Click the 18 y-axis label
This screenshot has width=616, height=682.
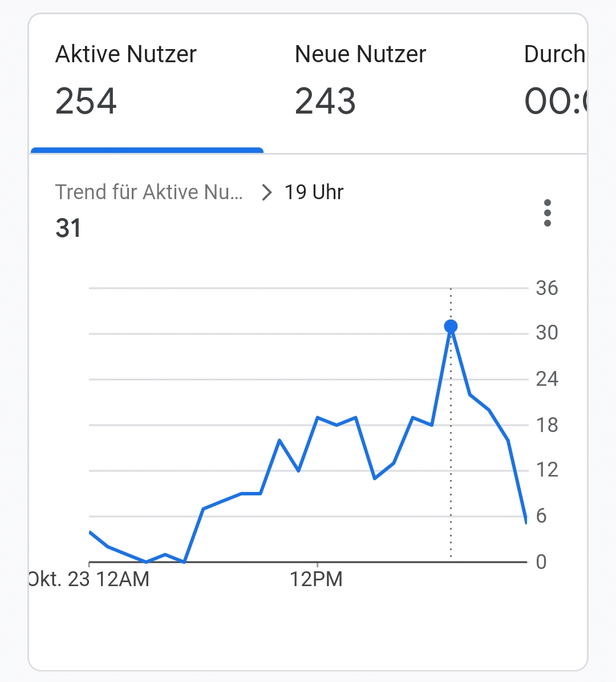click(546, 425)
